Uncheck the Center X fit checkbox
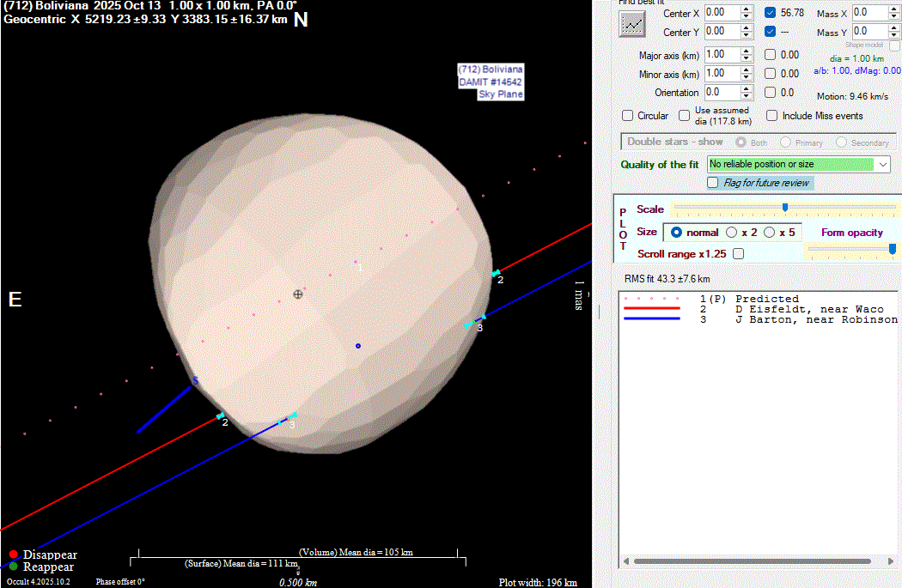This screenshot has width=902, height=588. pyautogui.click(x=771, y=13)
